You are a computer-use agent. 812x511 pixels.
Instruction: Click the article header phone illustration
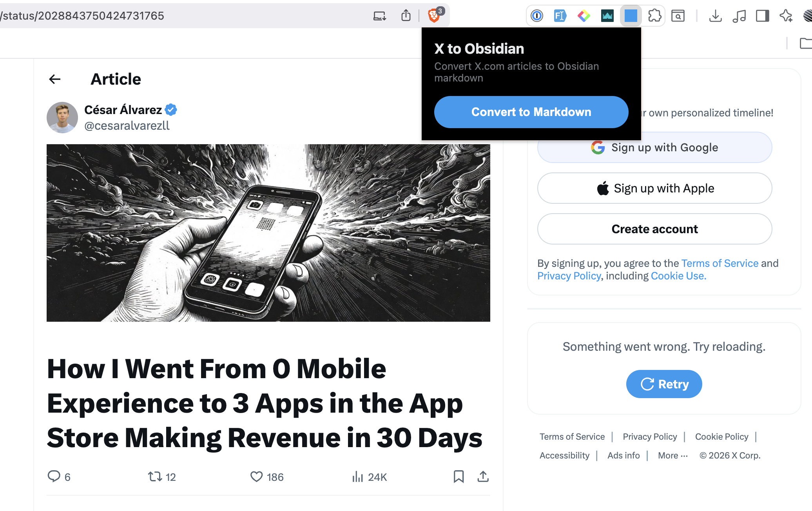(x=268, y=233)
